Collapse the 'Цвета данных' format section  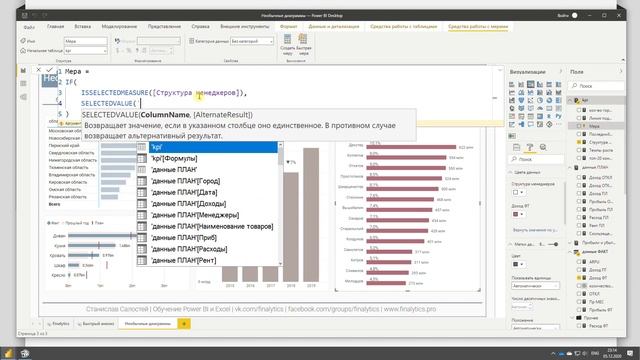pyautogui.click(x=511, y=172)
